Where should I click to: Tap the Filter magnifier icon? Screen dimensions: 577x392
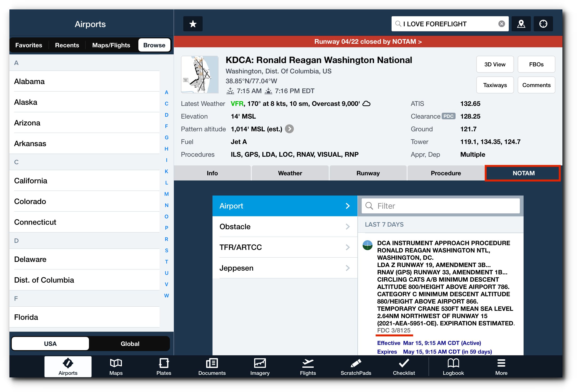pos(369,206)
